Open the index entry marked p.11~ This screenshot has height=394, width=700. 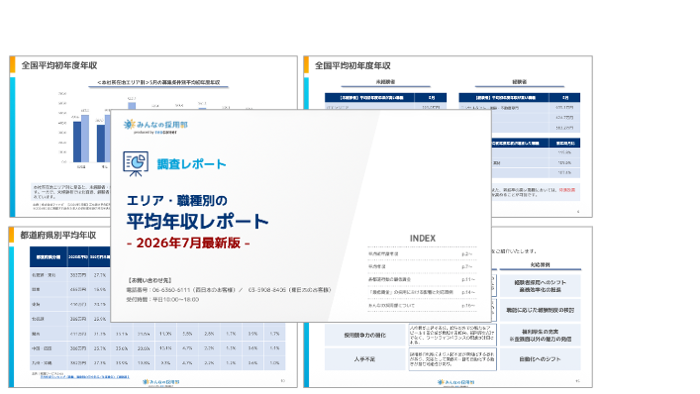[x=422, y=279]
